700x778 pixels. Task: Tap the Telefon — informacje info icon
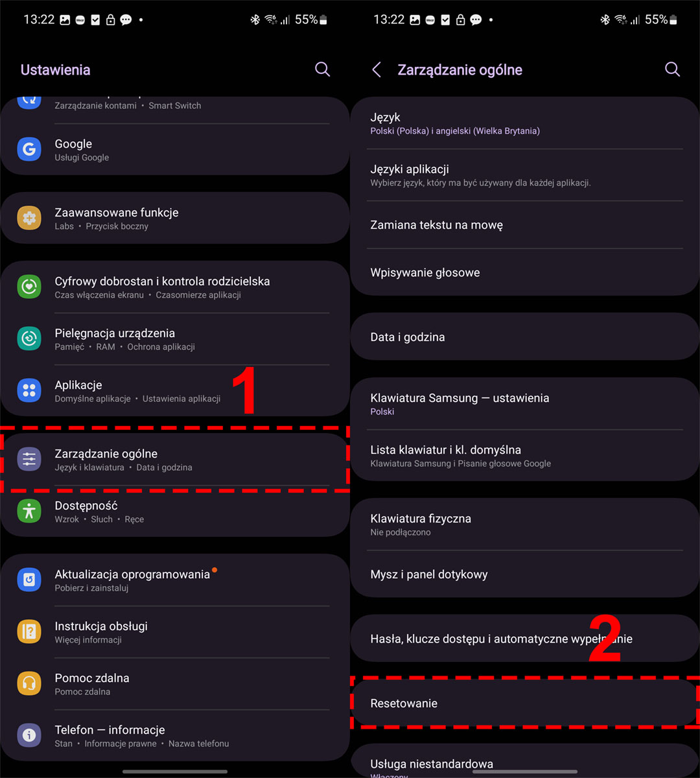(29, 735)
